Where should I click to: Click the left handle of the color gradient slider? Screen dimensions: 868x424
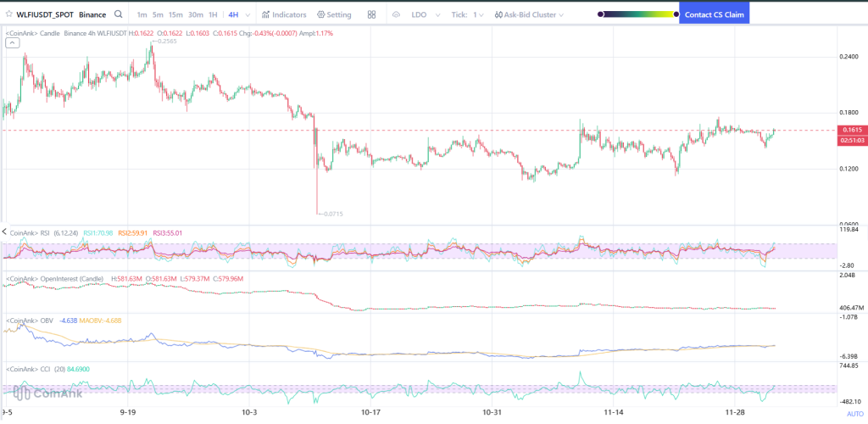click(x=601, y=14)
